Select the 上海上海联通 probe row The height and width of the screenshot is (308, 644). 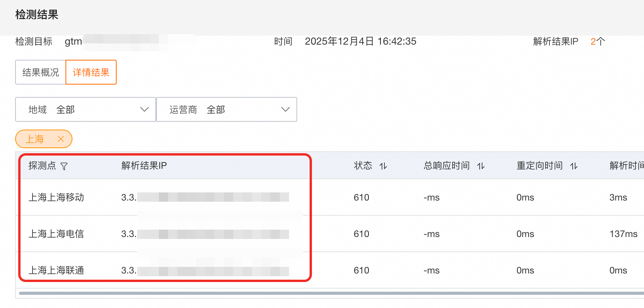click(x=56, y=270)
